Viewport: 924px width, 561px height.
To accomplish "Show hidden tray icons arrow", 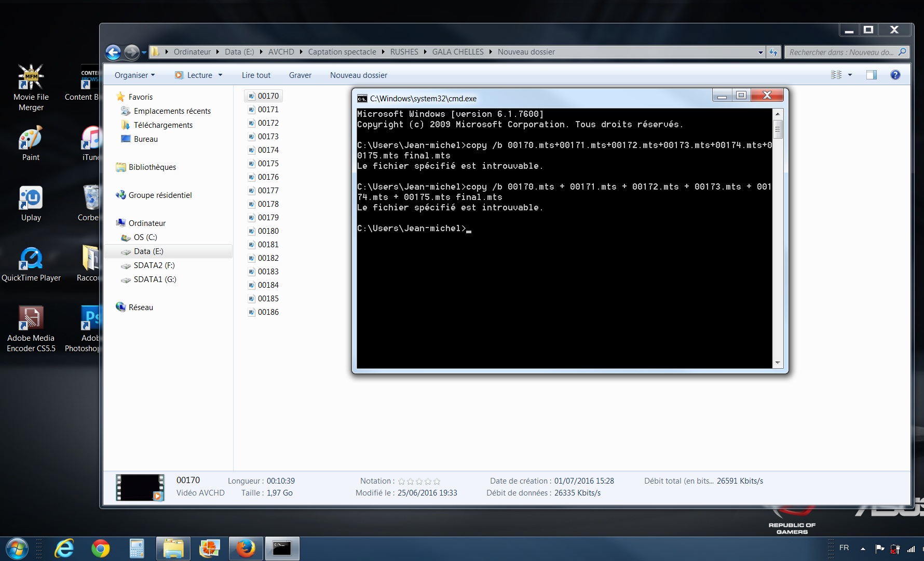I will (863, 549).
